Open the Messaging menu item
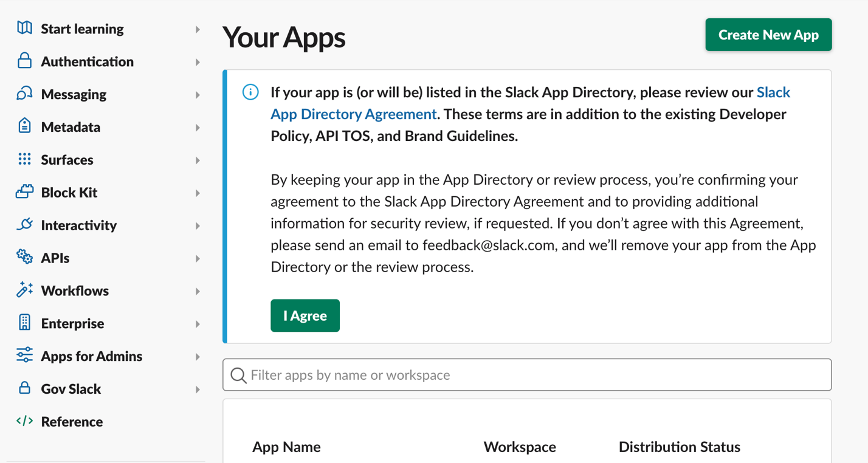This screenshot has height=463, width=868. (74, 94)
